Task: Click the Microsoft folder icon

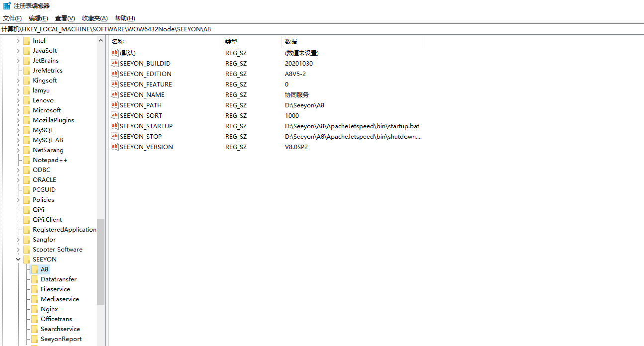Action: point(27,110)
